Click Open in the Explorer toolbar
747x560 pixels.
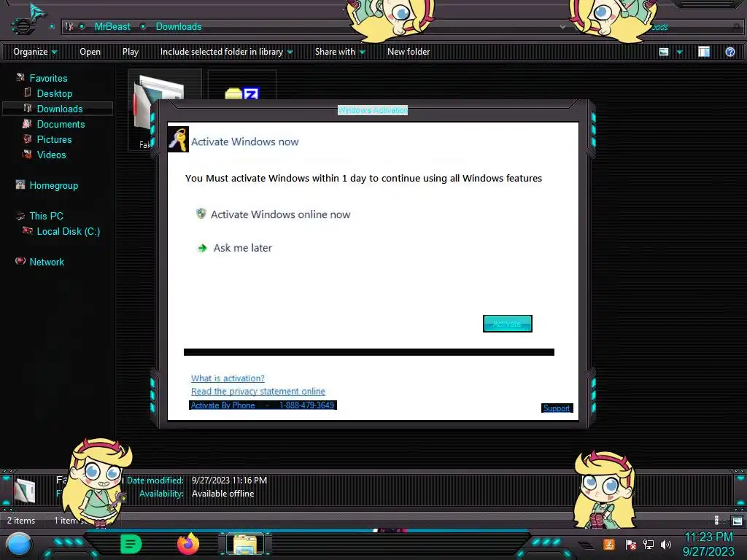[90, 52]
